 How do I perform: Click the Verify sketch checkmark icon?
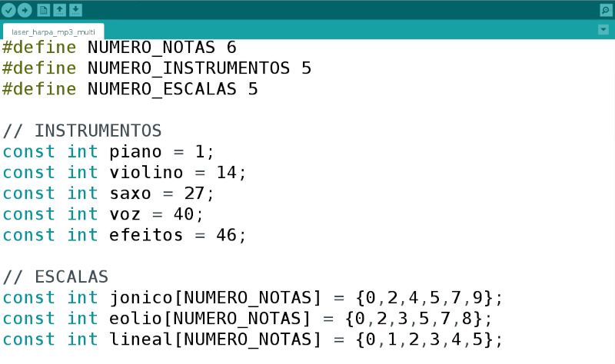click(x=8, y=10)
